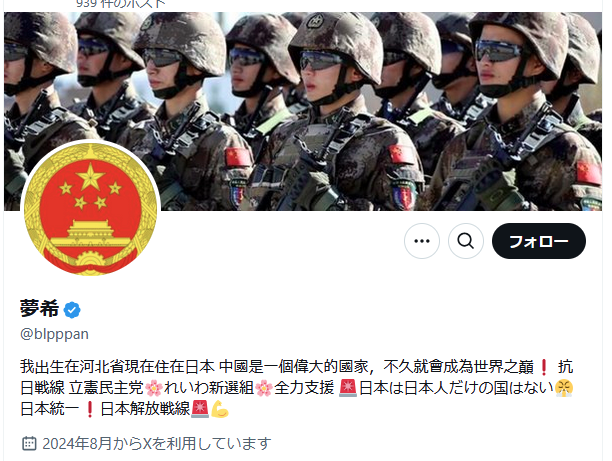Select the display name 夢希
612x461 pixels.
39,309
